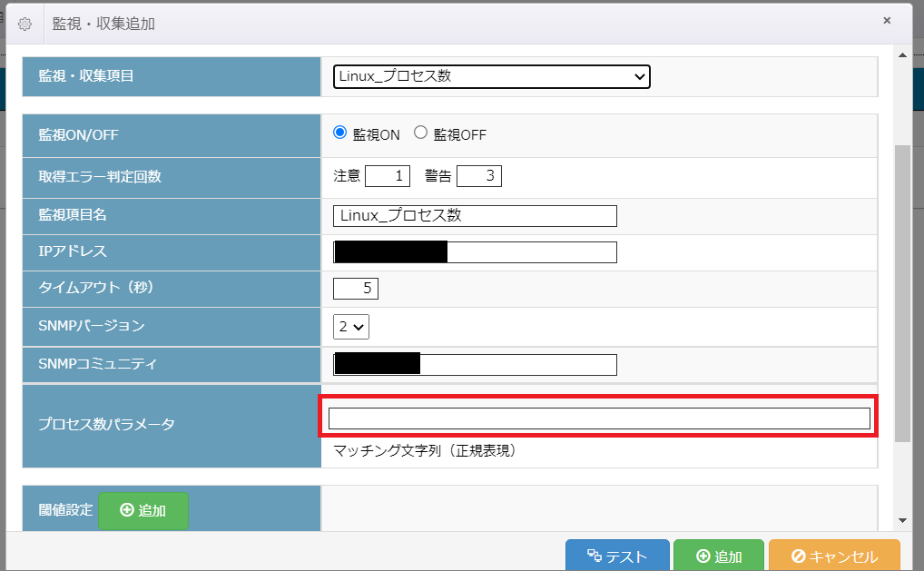
Task: Select the 監視ON radio button
Action: (341, 133)
